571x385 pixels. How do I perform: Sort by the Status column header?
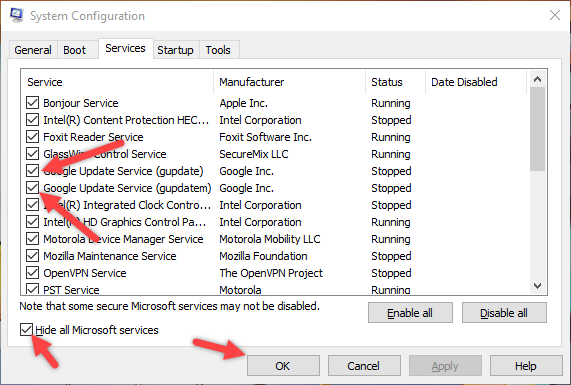(x=395, y=82)
